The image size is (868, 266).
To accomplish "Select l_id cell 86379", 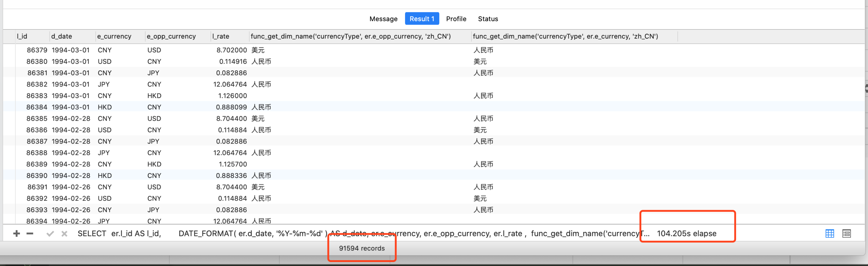I will point(37,50).
